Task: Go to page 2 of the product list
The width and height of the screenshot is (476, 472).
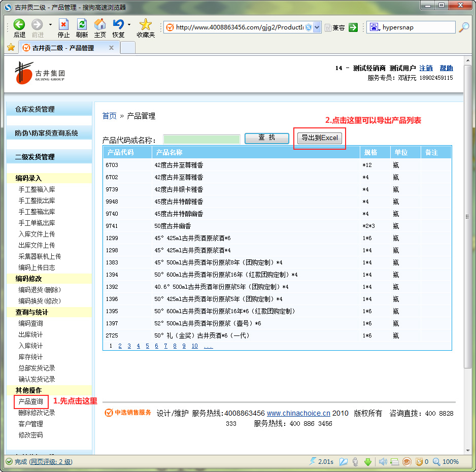Action: click(120, 346)
